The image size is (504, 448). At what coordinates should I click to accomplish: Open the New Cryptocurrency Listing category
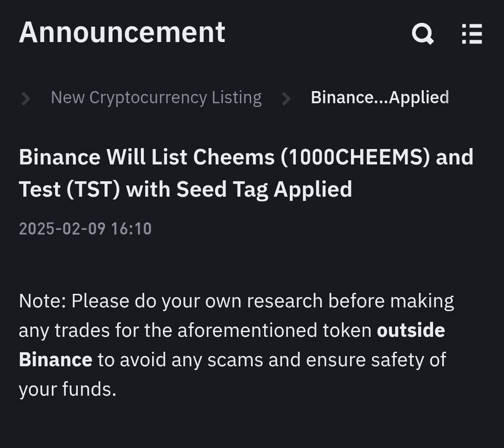tap(156, 98)
